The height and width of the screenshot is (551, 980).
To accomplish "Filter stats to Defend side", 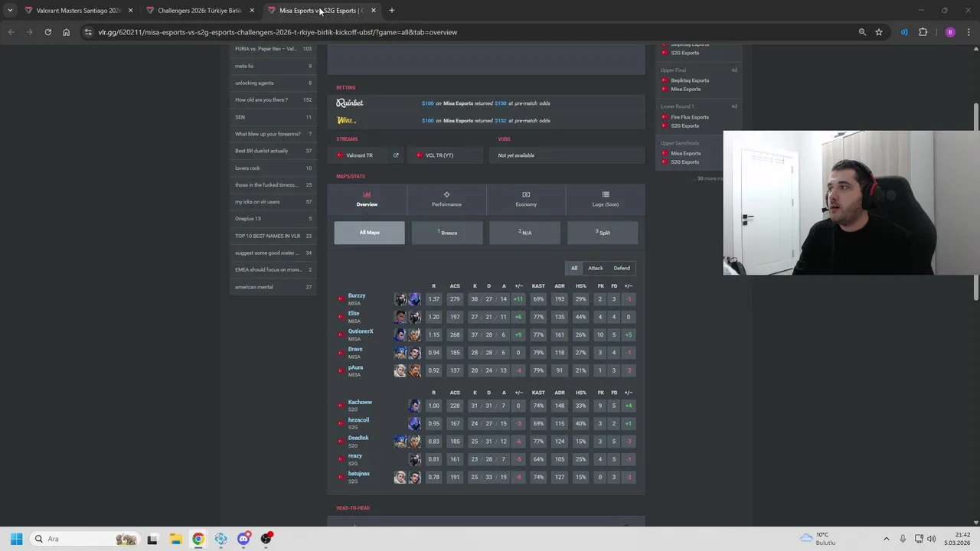I will tap(622, 268).
